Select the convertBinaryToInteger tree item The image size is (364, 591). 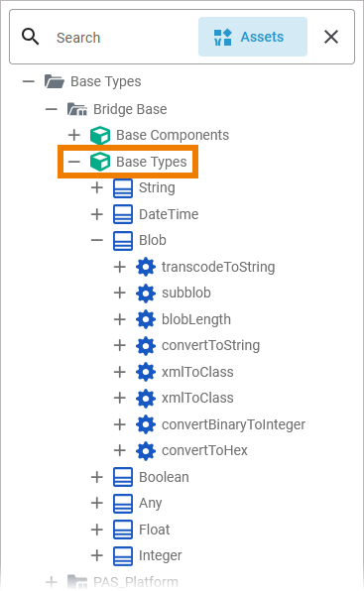pyautogui.click(x=233, y=424)
